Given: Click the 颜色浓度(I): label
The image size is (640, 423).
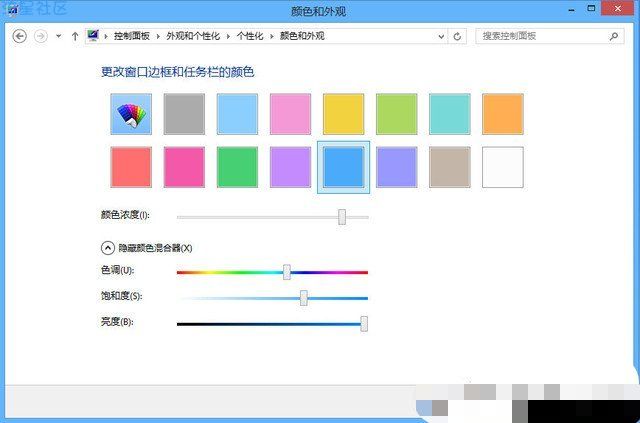Looking at the screenshot, I should (125, 215).
